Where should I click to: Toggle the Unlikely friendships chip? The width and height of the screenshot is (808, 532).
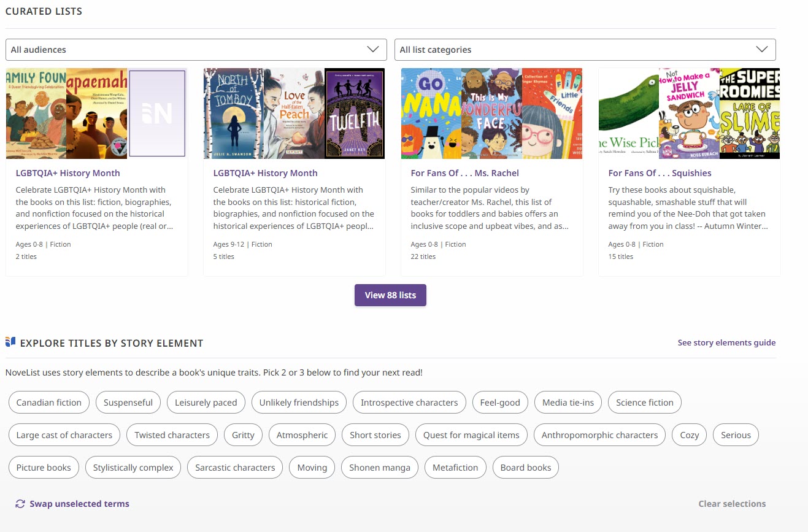click(299, 403)
